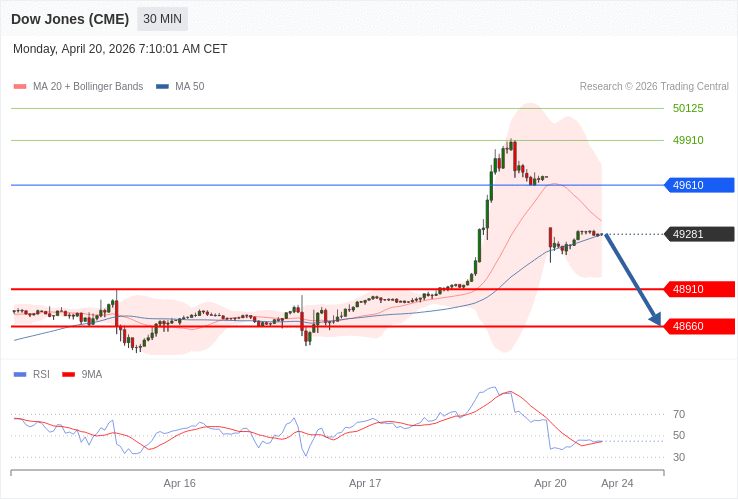Viewport: 738px width, 500px height.
Task: Click the RSI 30 axis value
Action: 679,458
